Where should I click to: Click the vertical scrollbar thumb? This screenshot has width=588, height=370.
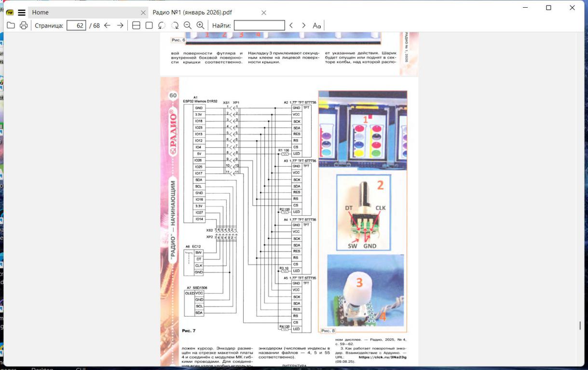click(x=580, y=326)
